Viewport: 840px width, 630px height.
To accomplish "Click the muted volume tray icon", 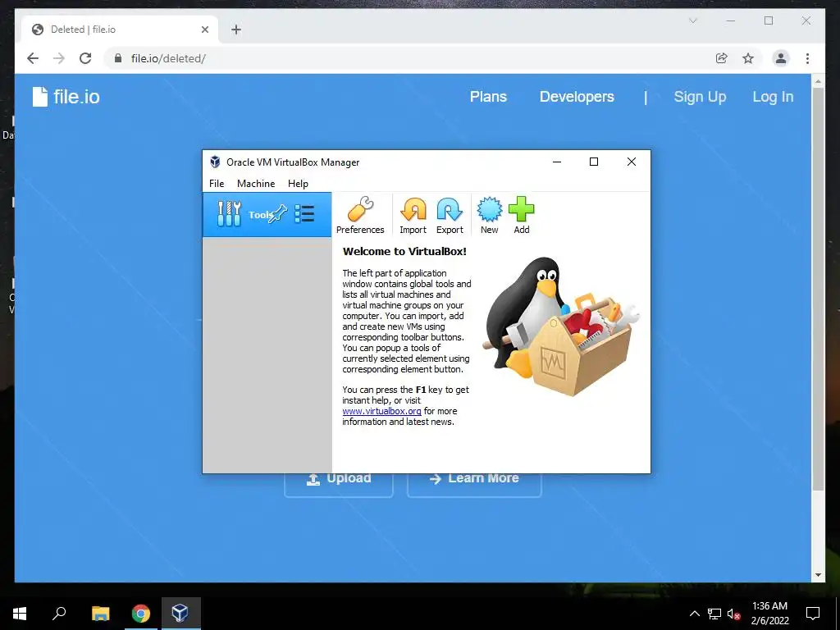I will 733,614.
